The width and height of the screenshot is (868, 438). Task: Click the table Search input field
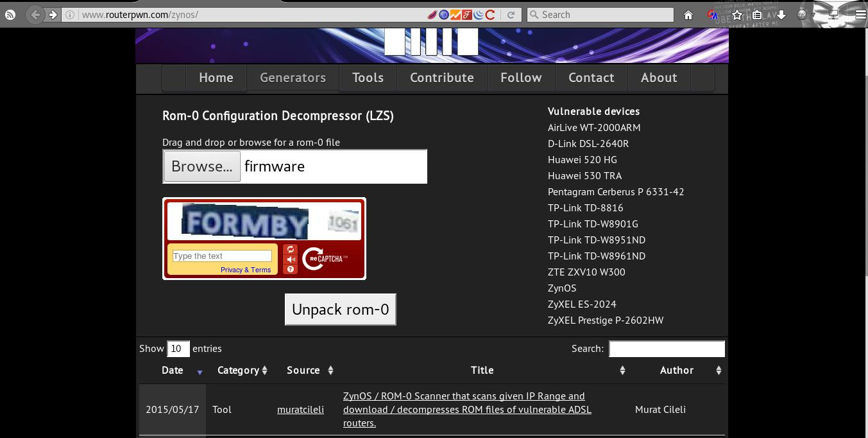pyautogui.click(x=667, y=349)
